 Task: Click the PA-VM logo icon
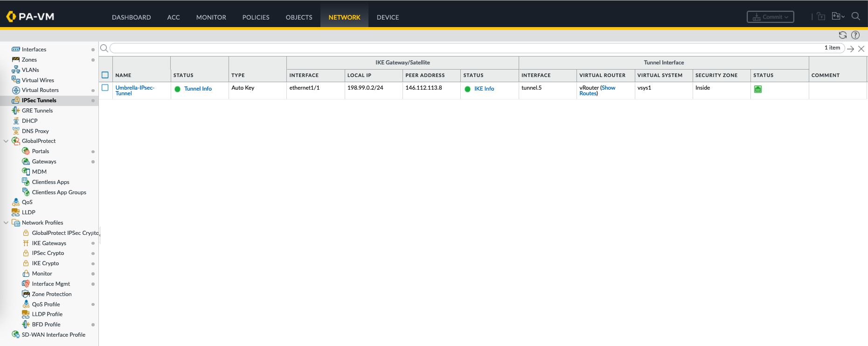pyautogui.click(x=11, y=17)
